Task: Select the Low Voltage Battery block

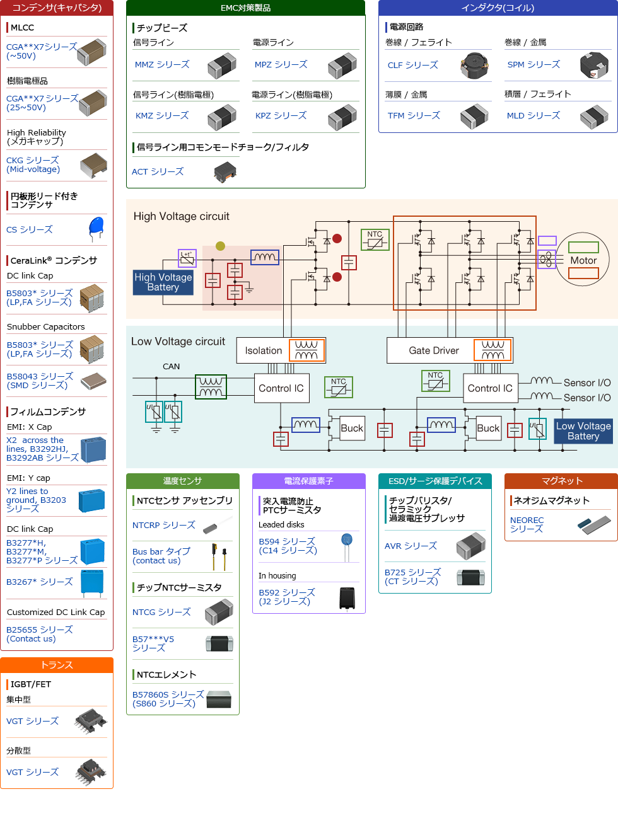Action: [x=583, y=431]
